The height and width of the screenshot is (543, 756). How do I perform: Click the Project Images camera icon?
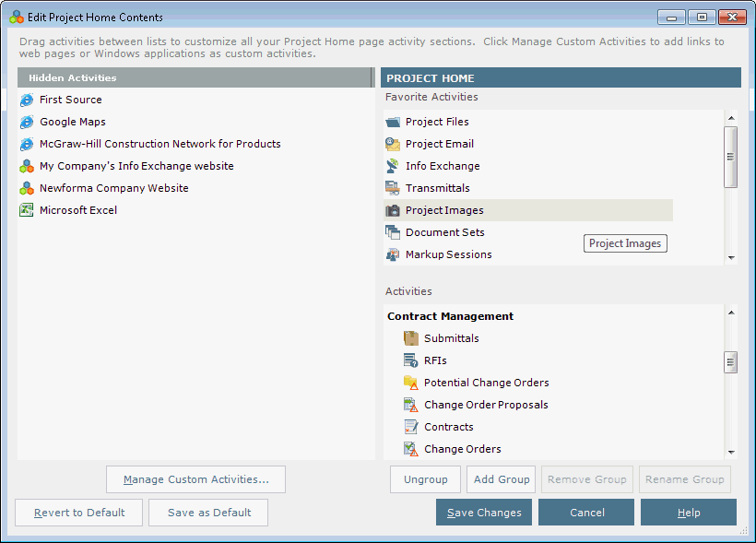393,211
